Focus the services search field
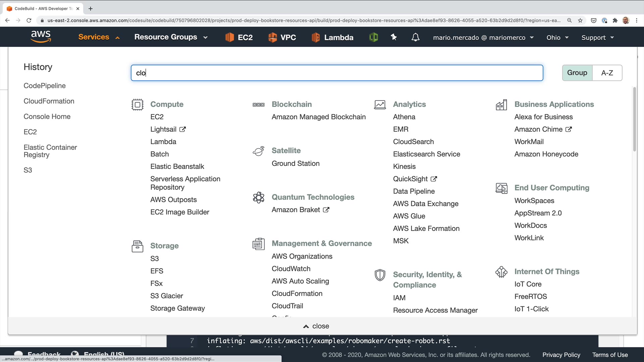 click(336, 73)
